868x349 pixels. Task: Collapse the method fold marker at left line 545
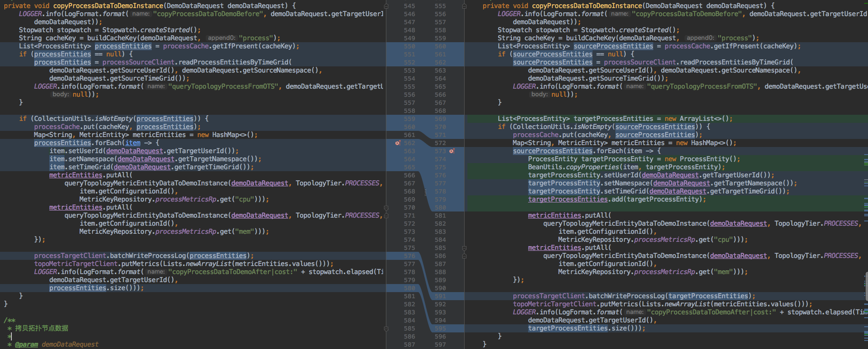[386, 6]
